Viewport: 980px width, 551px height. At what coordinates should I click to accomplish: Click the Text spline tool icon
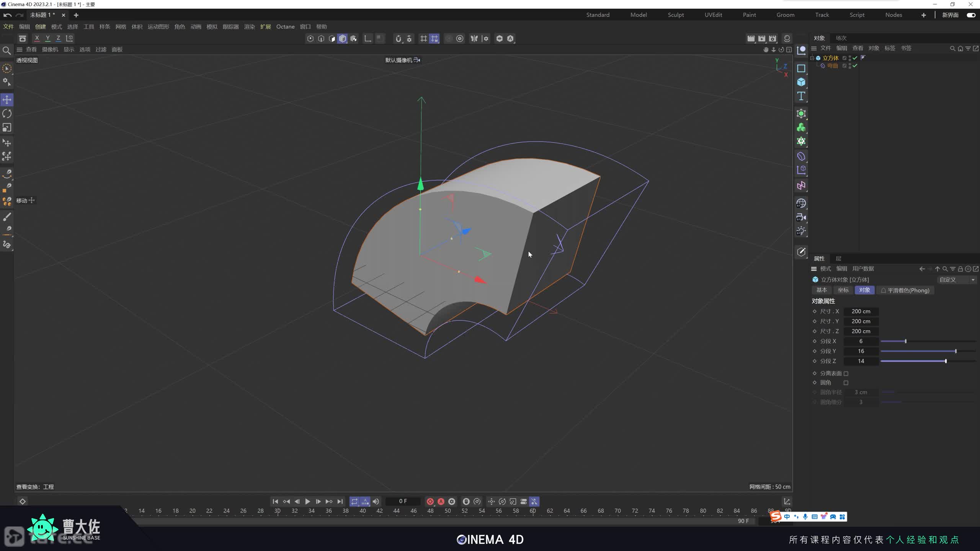tap(801, 96)
